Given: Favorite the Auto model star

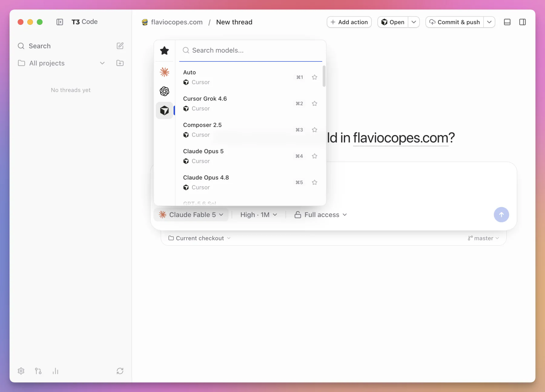Looking at the screenshot, I should pos(315,77).
